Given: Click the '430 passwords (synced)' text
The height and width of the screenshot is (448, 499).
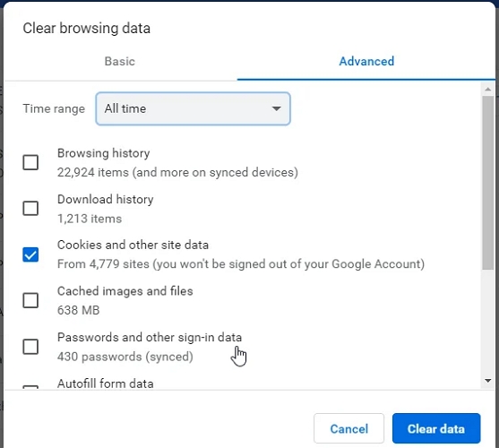Looking at the screenshot, I should tap(125, 357).
